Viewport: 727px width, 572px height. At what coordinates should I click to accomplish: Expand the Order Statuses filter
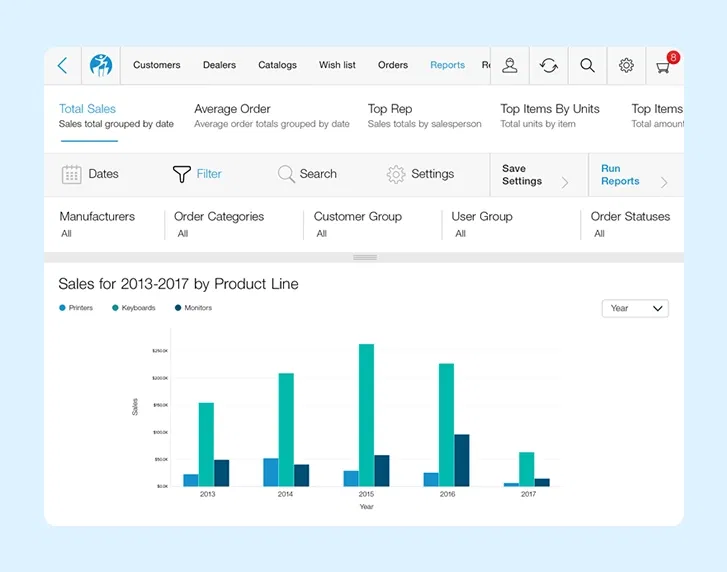[630, 224]
